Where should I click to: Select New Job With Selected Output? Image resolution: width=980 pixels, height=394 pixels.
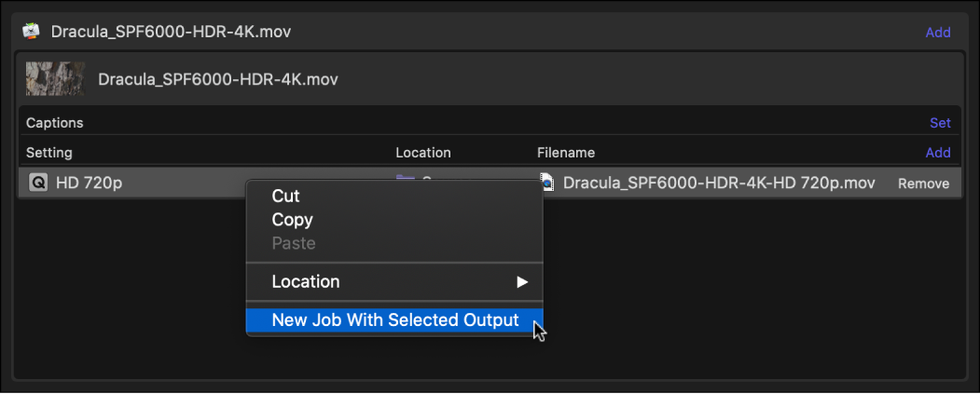394,320
